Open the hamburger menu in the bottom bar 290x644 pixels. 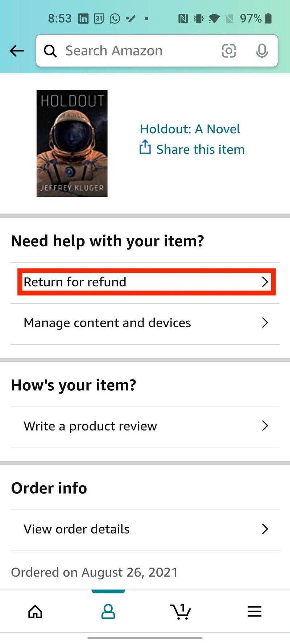pos(254,611)
